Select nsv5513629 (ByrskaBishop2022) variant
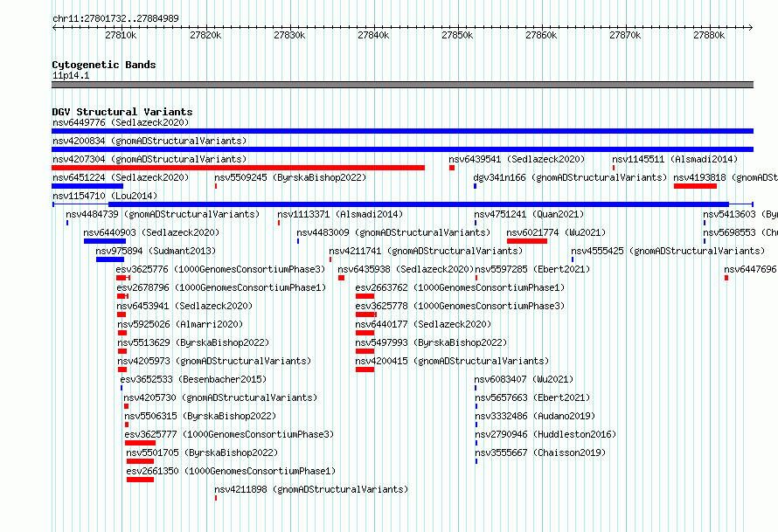 pyautogui.click(x=193, y=342)
